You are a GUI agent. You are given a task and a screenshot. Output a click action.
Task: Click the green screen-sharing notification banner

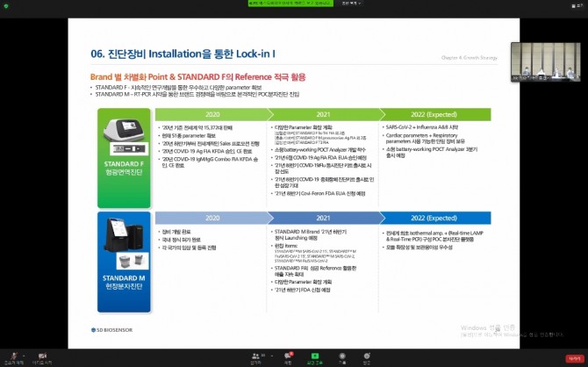pos(290,4)
